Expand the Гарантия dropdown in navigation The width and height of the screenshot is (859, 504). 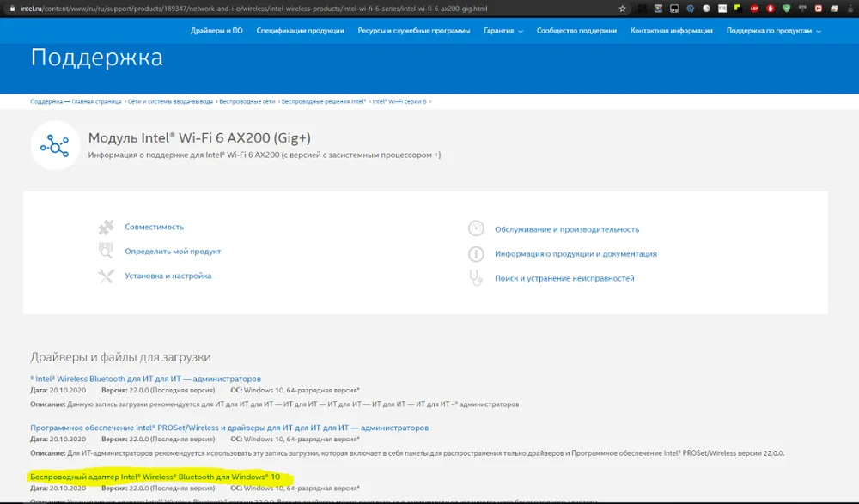503,31
